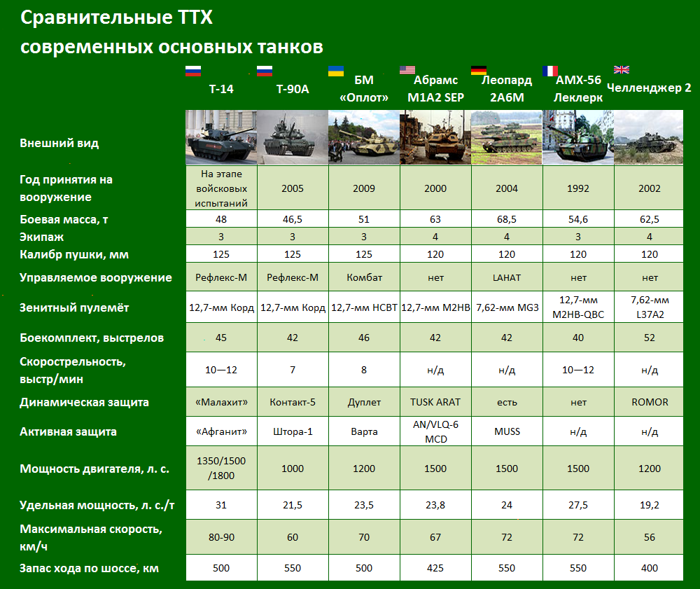Click the row label 'Боекомплект, выстрелов'
700x589 pixels.
tap(92, 338)
